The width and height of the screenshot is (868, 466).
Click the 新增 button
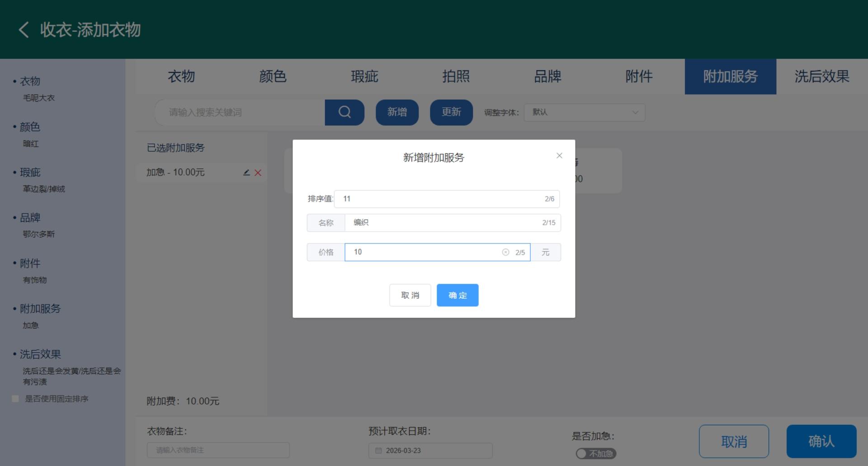[397, 112]
